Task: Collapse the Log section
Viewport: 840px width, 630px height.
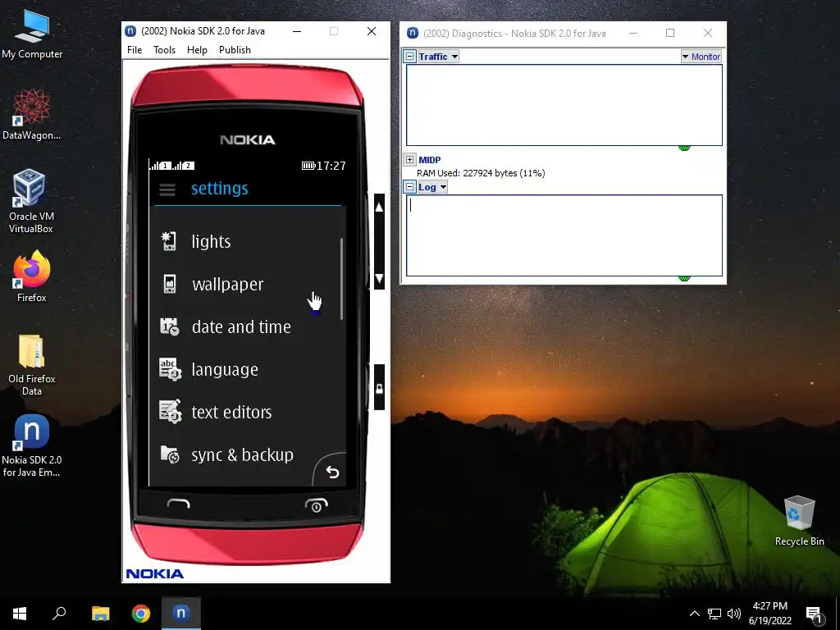Action: (410, 187)
